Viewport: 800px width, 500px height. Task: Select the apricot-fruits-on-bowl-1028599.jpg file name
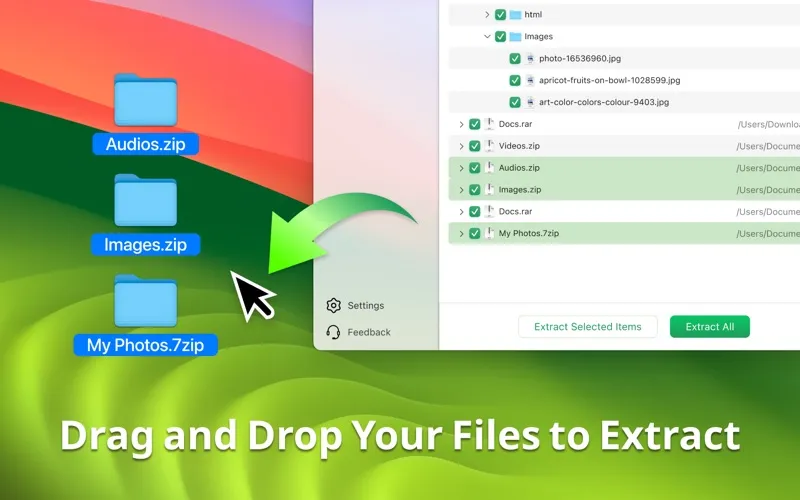(x=610, y=81)
